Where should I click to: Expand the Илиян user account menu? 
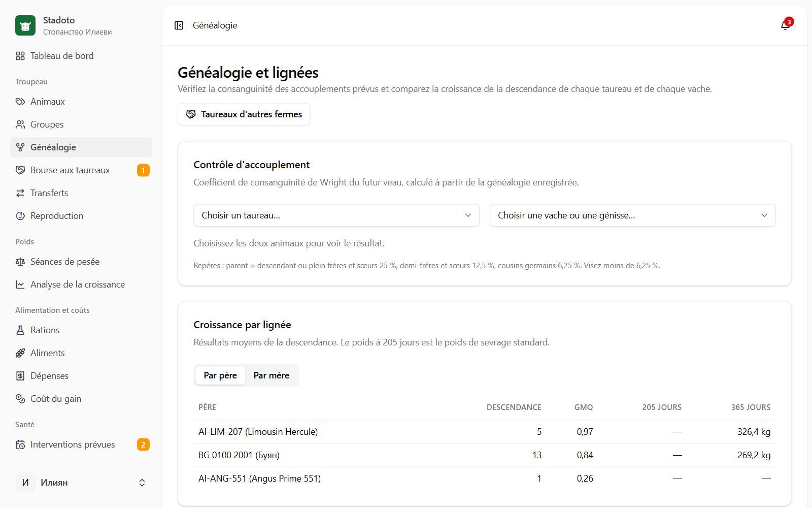pos(81,483)
